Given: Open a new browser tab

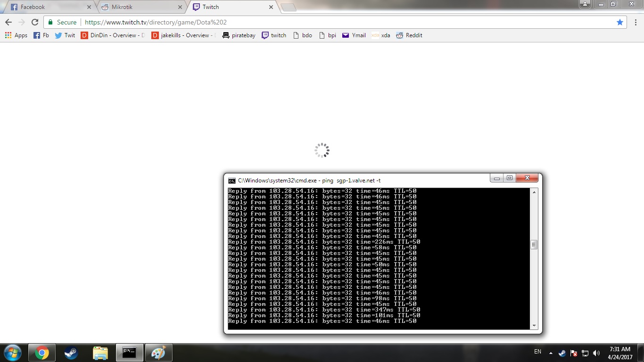Looking at the screenshot, I should point(288,7).
